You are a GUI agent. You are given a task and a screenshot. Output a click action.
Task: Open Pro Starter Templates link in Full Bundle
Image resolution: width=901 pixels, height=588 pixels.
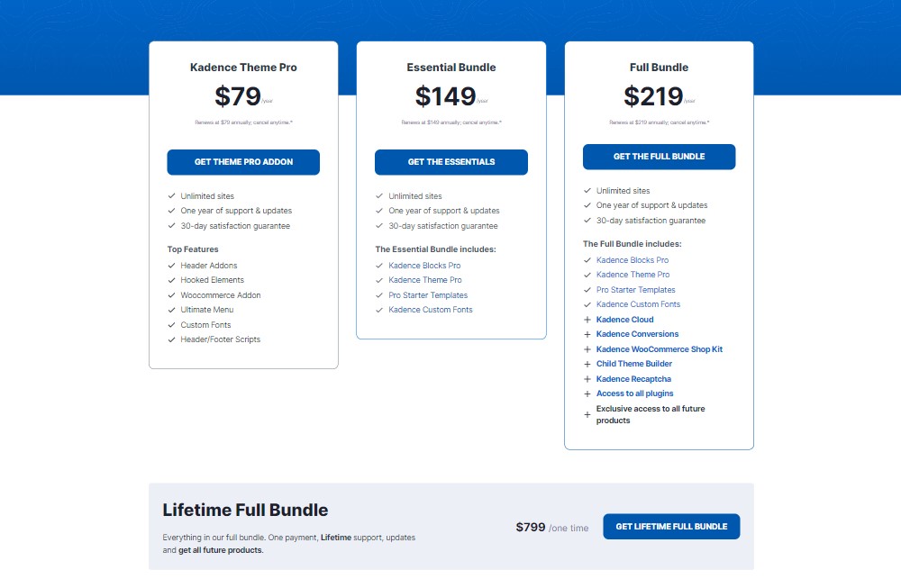coord(635,289)
